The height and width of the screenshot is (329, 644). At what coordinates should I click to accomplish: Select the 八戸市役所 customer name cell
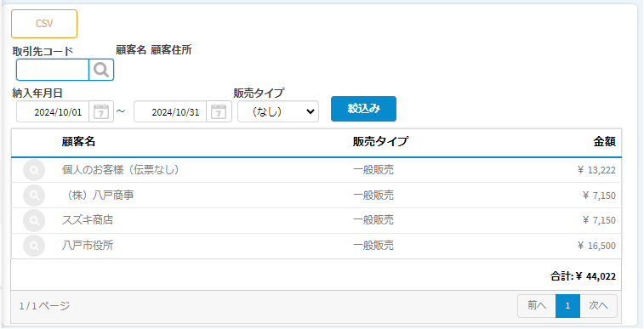pyautogui.click(x=88, y=247)
